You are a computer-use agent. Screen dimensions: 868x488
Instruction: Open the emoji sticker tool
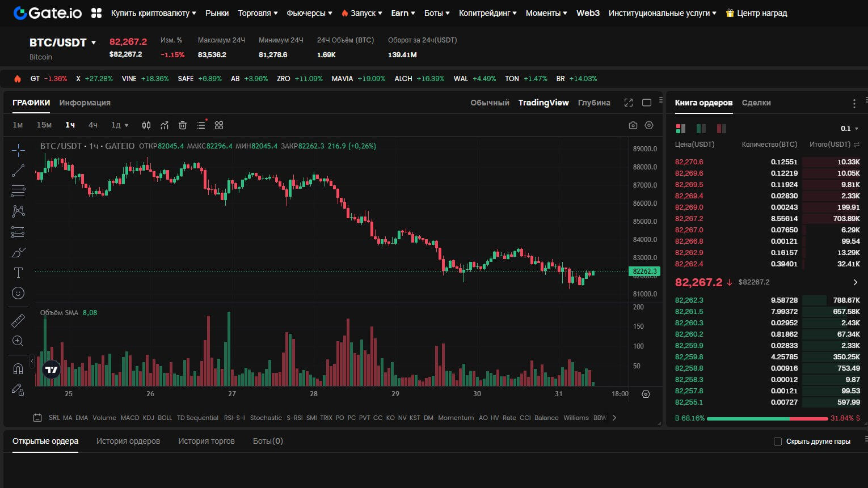coord(18,293)
